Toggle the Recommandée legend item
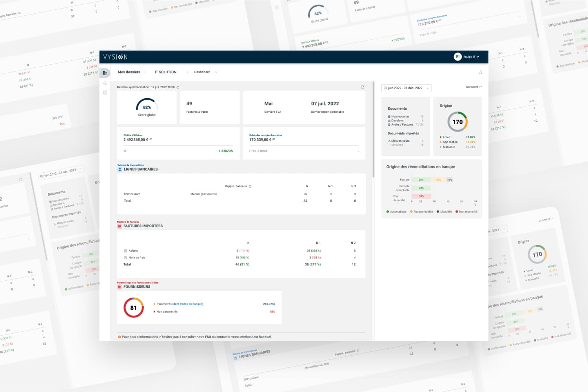 coord(421,212)
